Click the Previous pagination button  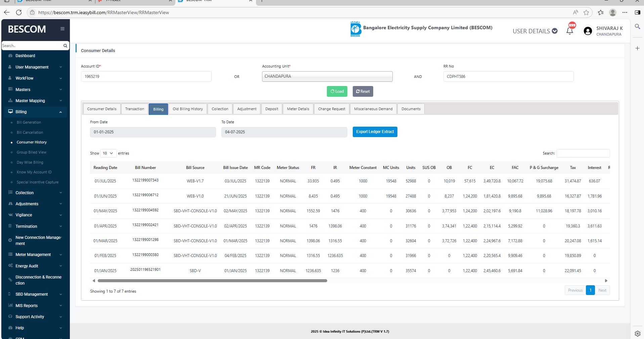575,290
